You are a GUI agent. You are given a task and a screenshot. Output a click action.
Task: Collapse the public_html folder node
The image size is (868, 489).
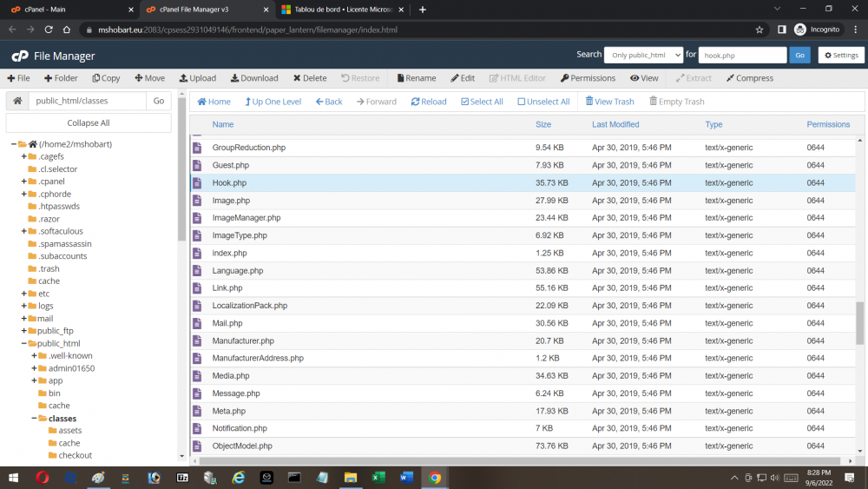click(x=23, y=343)
